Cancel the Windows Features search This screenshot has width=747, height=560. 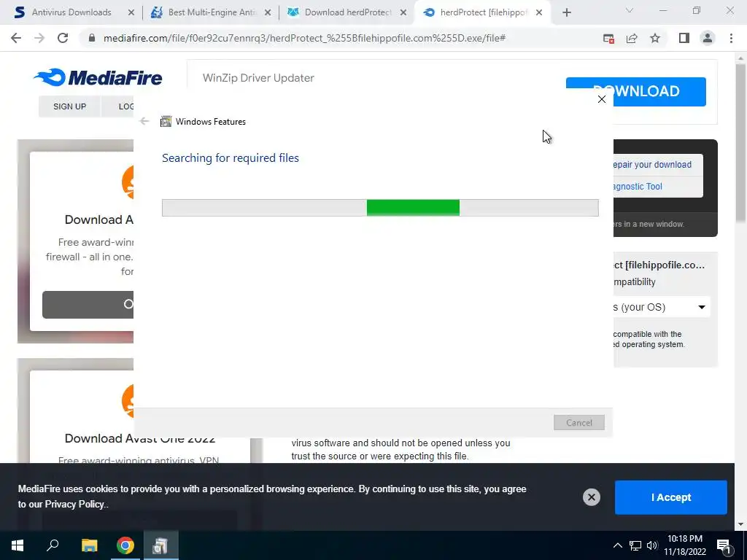point(578,422)
